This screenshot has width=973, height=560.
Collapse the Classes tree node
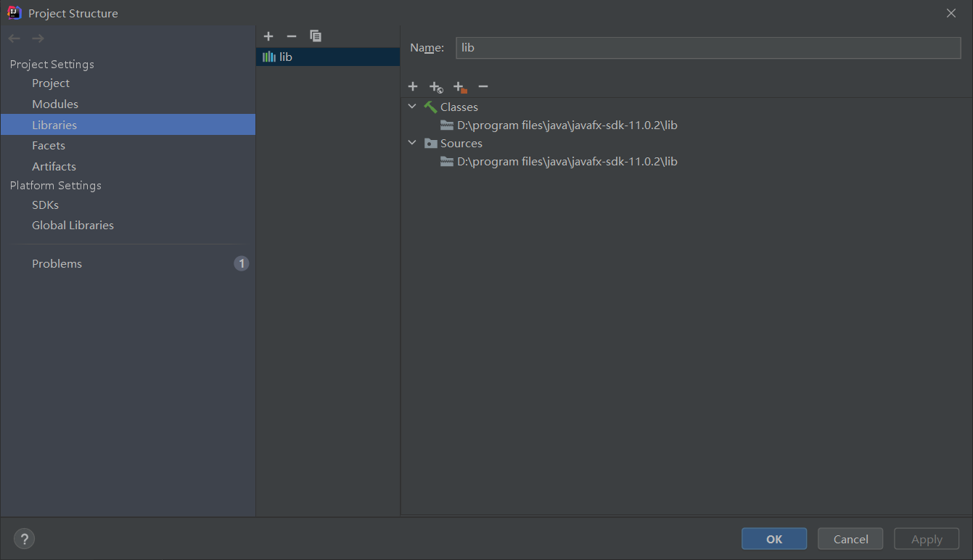point(412,106)
